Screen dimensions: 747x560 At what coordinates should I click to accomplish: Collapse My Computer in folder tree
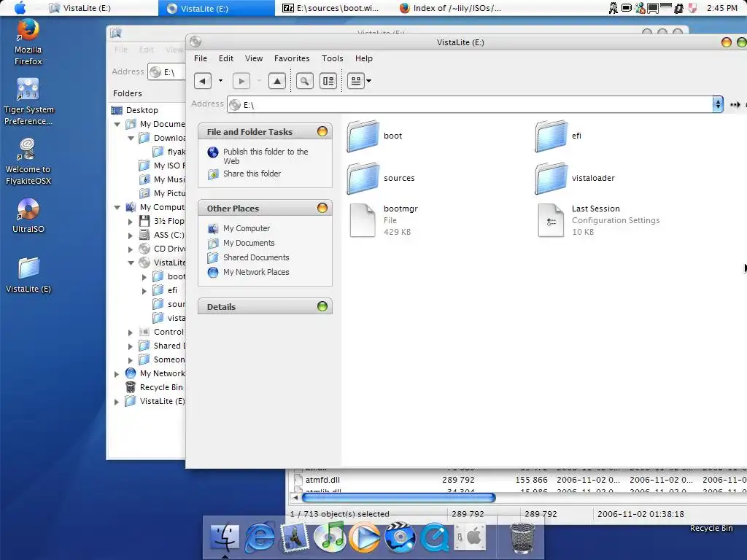point(117,207)
